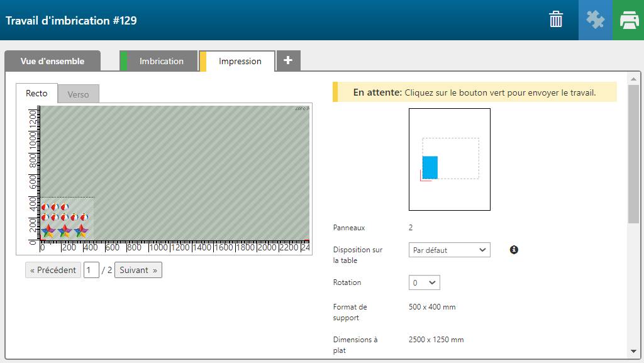Click the trash can delete icon
644x363 pixels.
point(556,20)
